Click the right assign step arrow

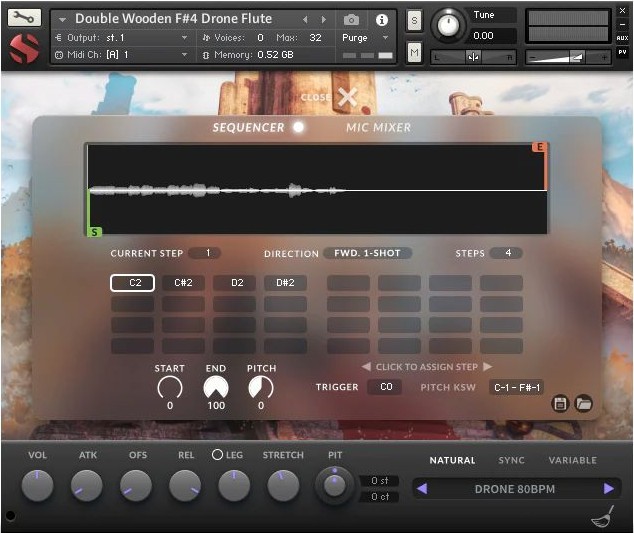click(x=488, y=366)
